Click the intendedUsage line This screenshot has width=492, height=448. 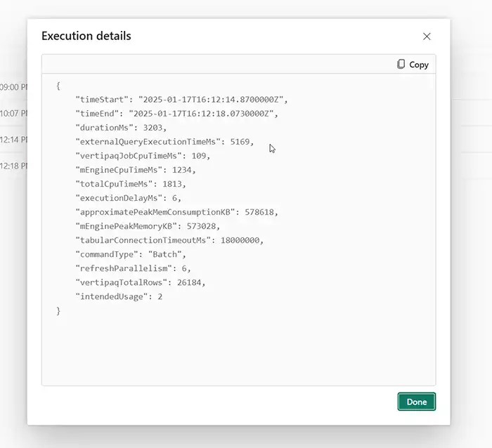(x=119, y=296)
